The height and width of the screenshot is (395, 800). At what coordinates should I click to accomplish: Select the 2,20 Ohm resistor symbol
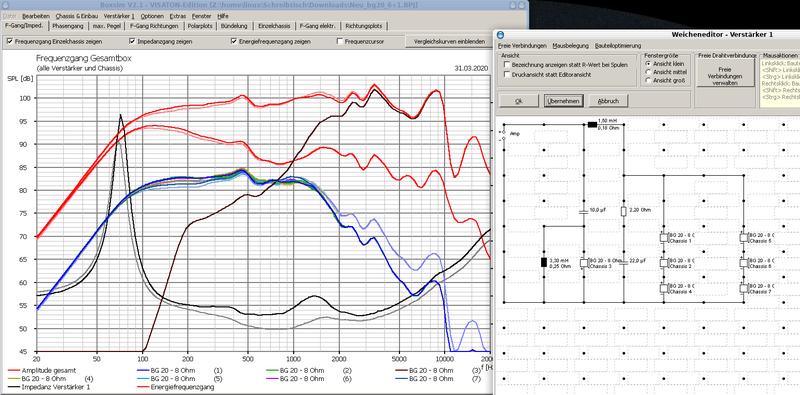[x=623, y=212]
